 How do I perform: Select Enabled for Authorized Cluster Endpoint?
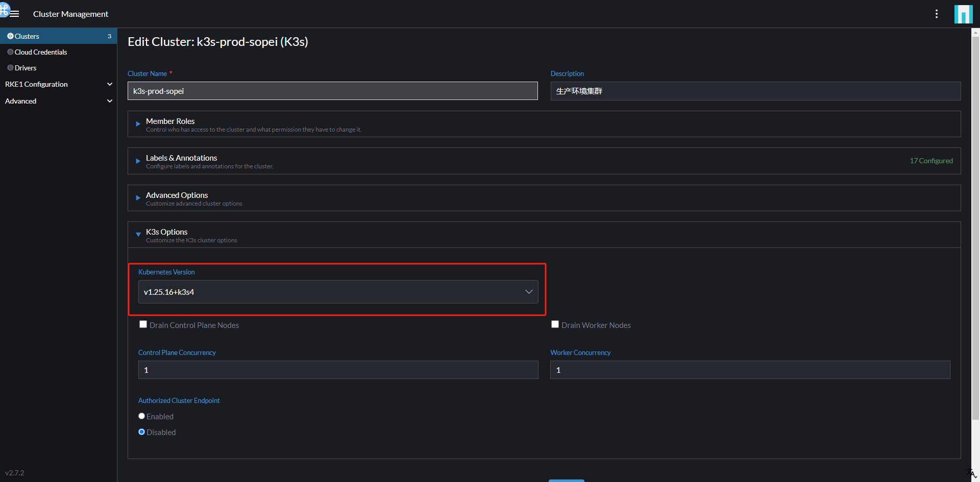141,416
